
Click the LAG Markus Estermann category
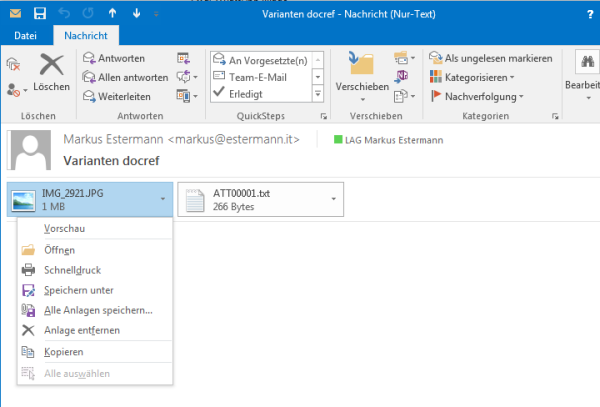point(388,140)
